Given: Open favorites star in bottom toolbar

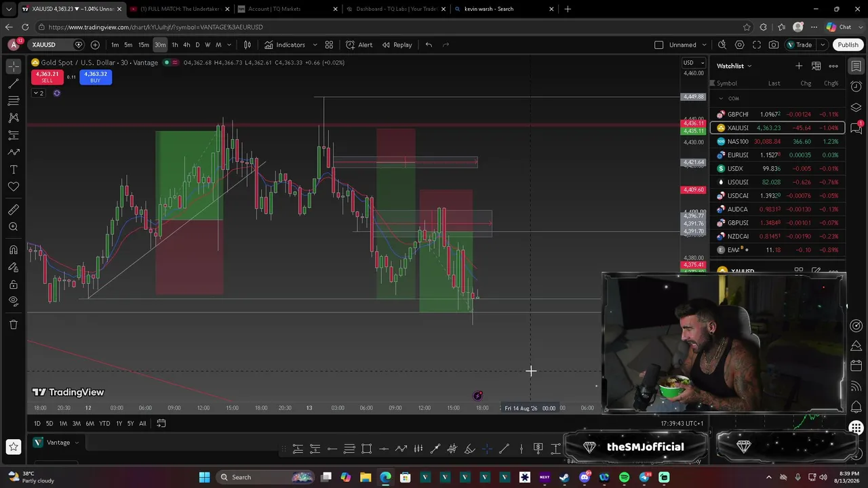Looking at the screenshot, I should [x=13, y=447].
